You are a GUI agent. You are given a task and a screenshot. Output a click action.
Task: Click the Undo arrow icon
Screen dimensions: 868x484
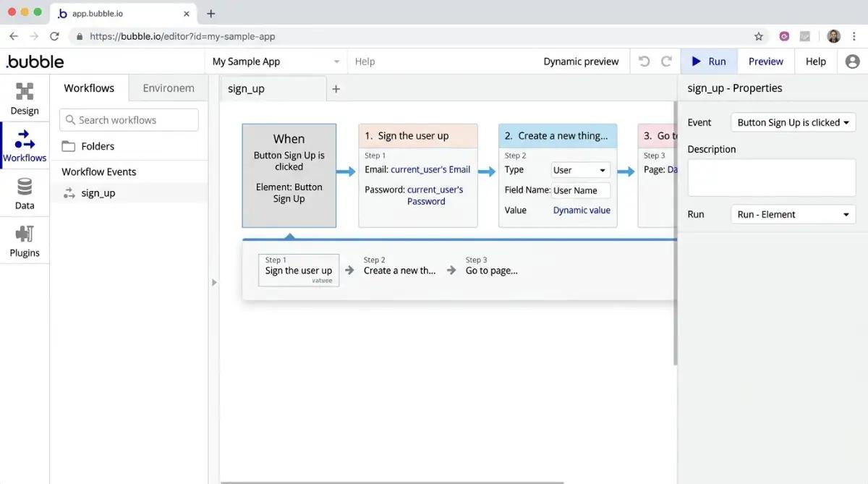(x=644, y=61)
